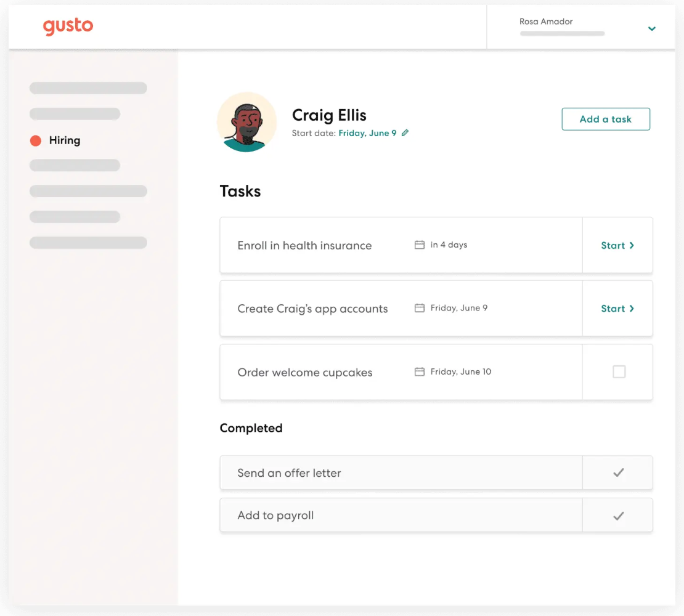Start the Enroll in health insurance task

click(x=614, y=245)
